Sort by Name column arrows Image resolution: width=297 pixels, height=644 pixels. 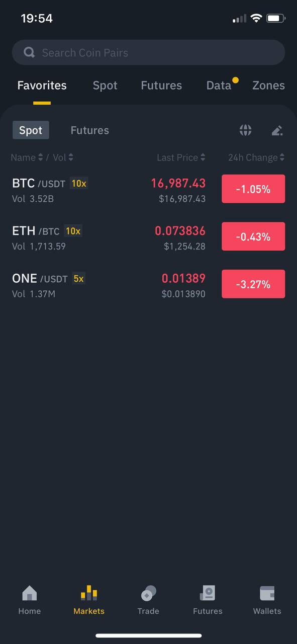tap(40, 157)
